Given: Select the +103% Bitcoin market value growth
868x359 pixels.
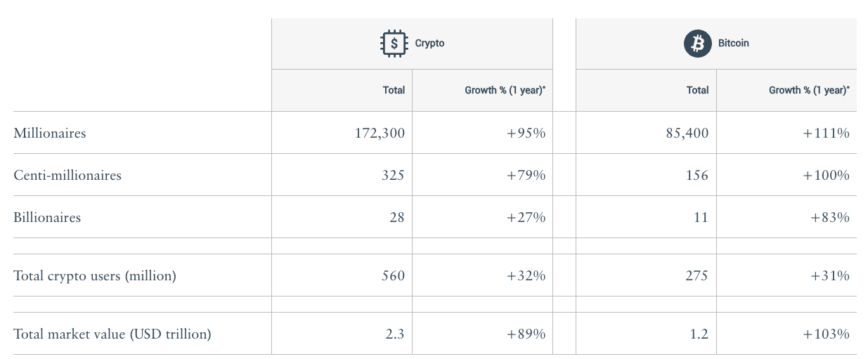Looking at the screenshot, I should tap(826, 334).
